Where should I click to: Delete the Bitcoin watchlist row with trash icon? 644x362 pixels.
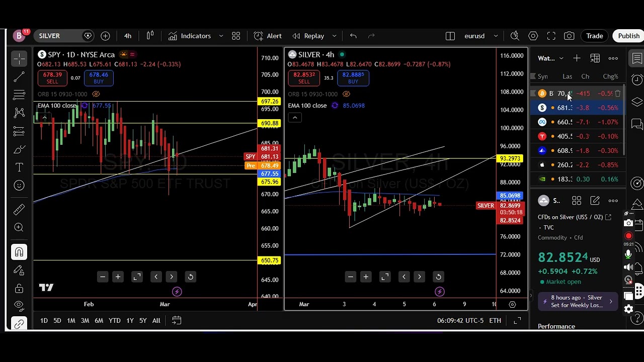(618, 94)
